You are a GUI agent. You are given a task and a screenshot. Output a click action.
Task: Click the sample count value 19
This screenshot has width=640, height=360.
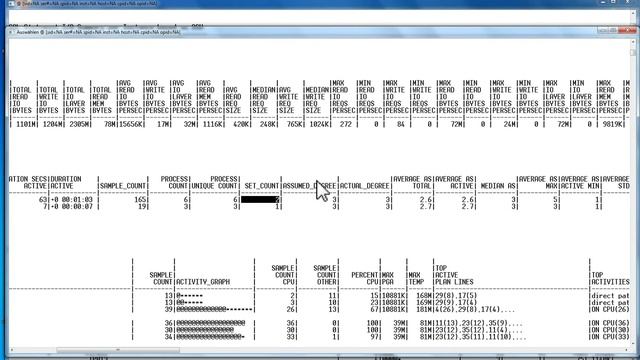(142, 207)
